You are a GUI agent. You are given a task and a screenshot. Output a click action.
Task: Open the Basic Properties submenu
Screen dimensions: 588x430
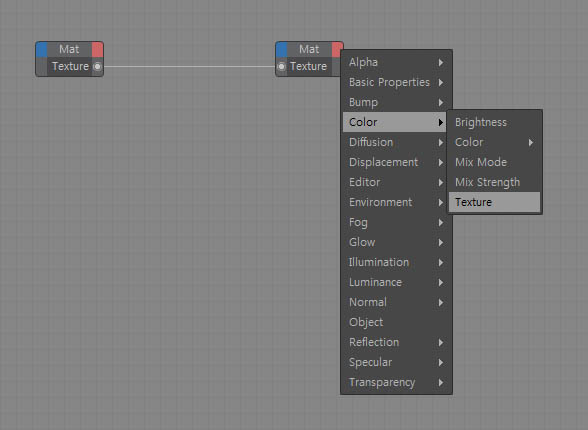pyautogui.click(x=396, y=82)
